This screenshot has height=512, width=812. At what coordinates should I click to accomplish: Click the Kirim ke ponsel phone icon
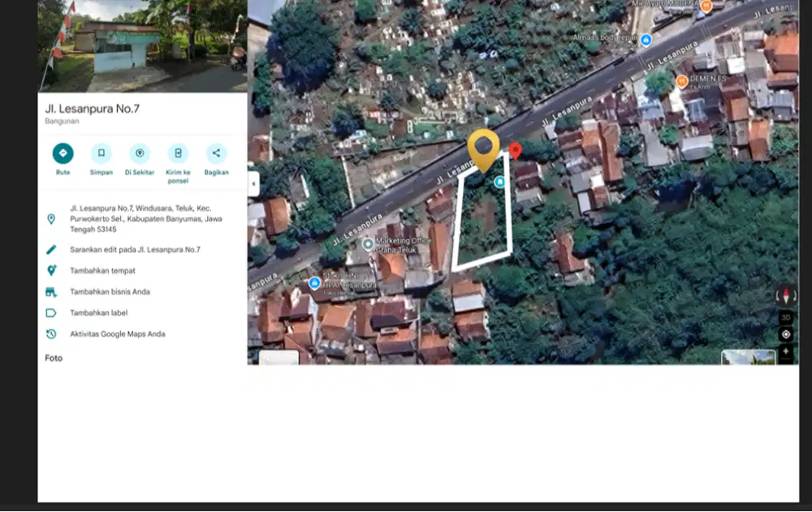(x=179, y=152)
